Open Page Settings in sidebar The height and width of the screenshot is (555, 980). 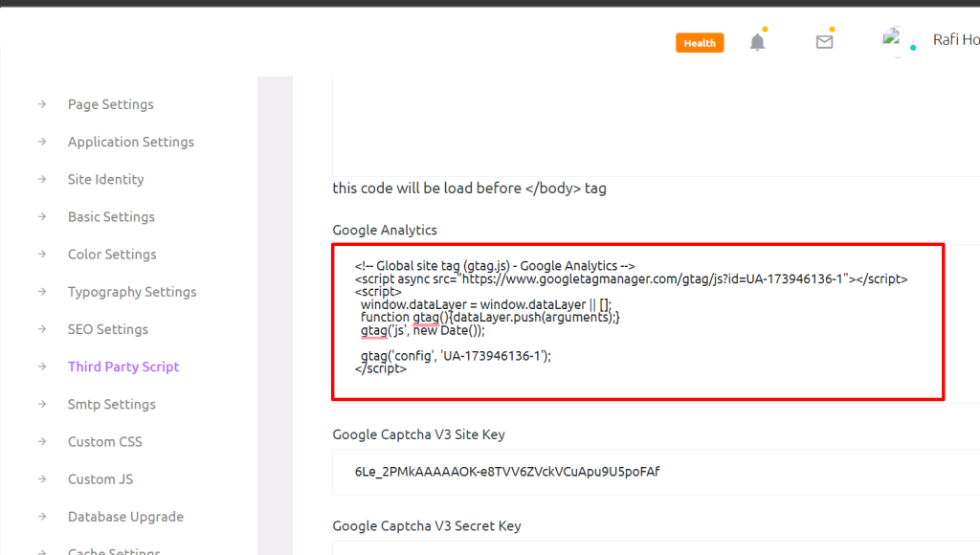(x=111, y=104)
